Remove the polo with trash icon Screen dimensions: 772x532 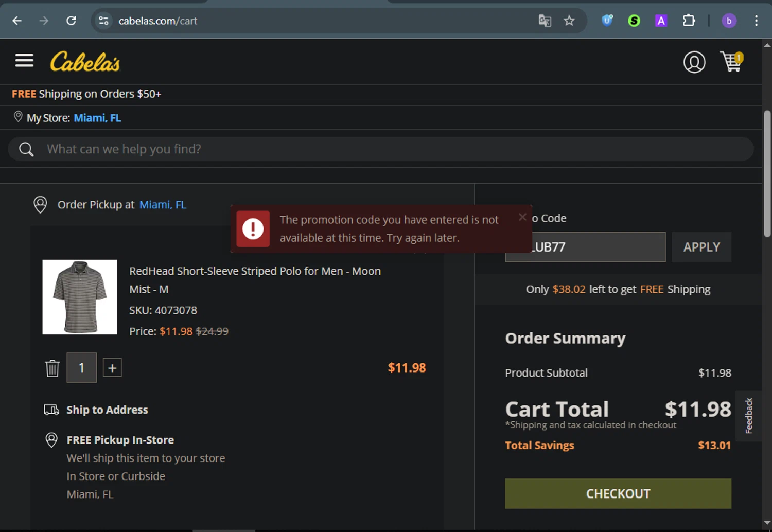click(x=52, y=368)
